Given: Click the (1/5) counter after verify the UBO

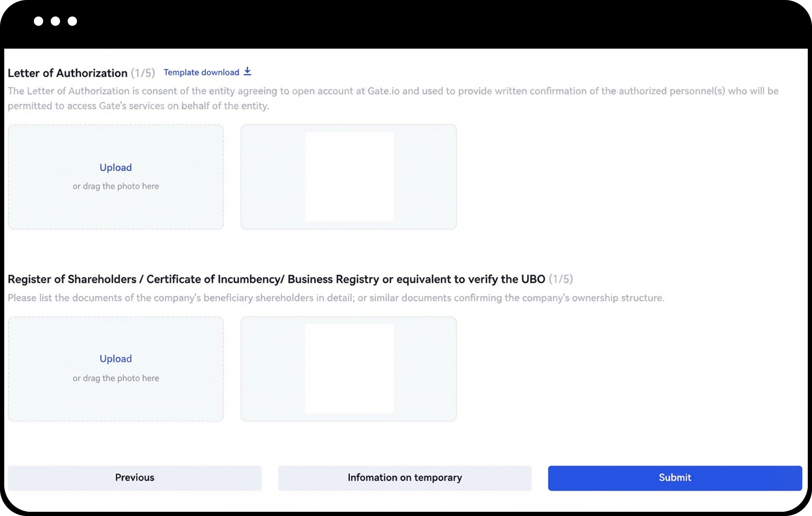Looking at the screenshot, I should (560, 279).
